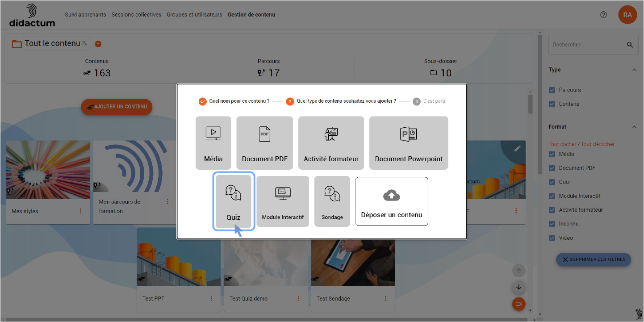Open options menu for Mes styles card
Screen dimensions: 644x322
[81, 211]
